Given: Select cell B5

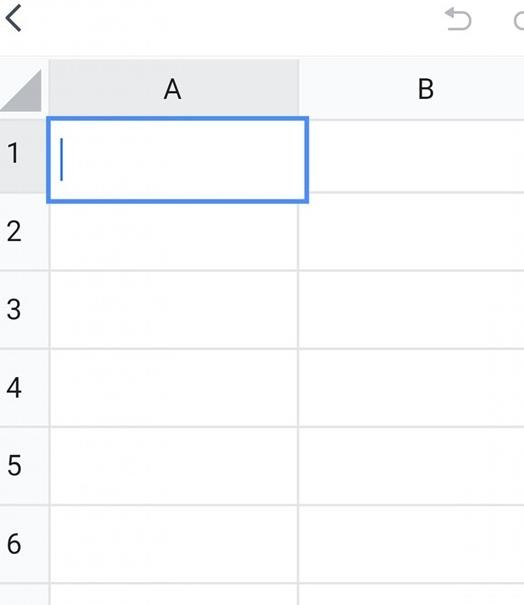Looking at the screenshot, I should 412,466.
